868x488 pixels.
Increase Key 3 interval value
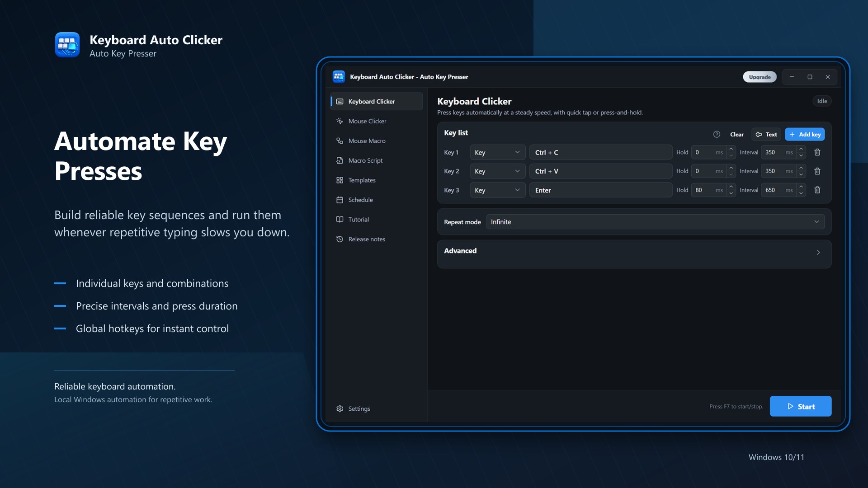pos(801,187)
